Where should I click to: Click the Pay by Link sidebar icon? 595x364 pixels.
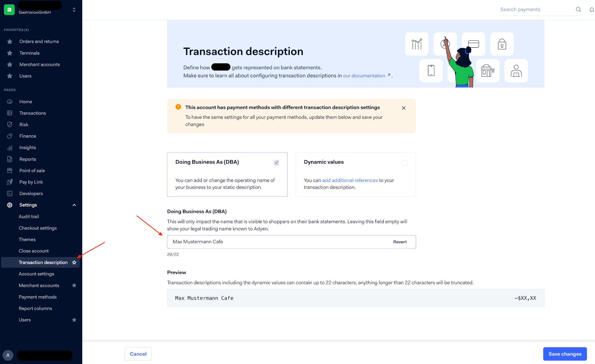click(x=10, y=182)
